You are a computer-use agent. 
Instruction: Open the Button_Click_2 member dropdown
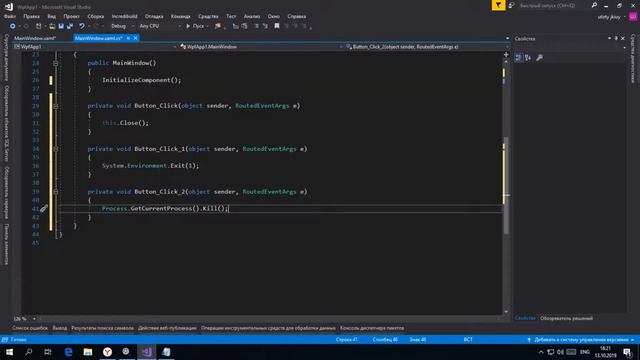[x=427, y=47]
